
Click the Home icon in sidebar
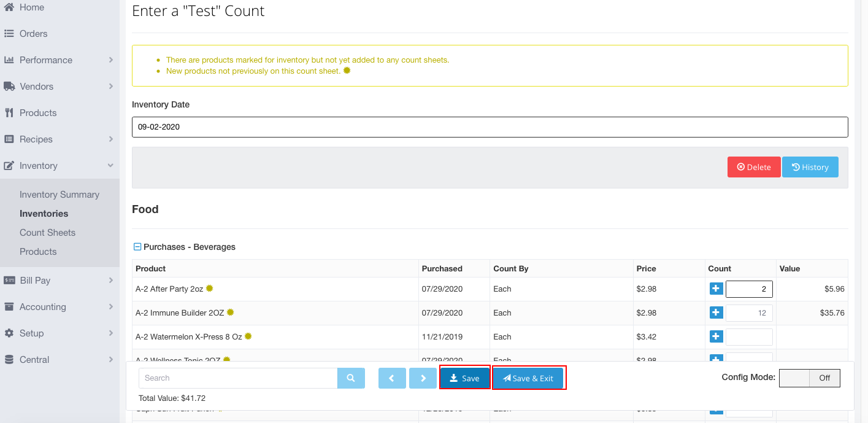coord(9,7)
